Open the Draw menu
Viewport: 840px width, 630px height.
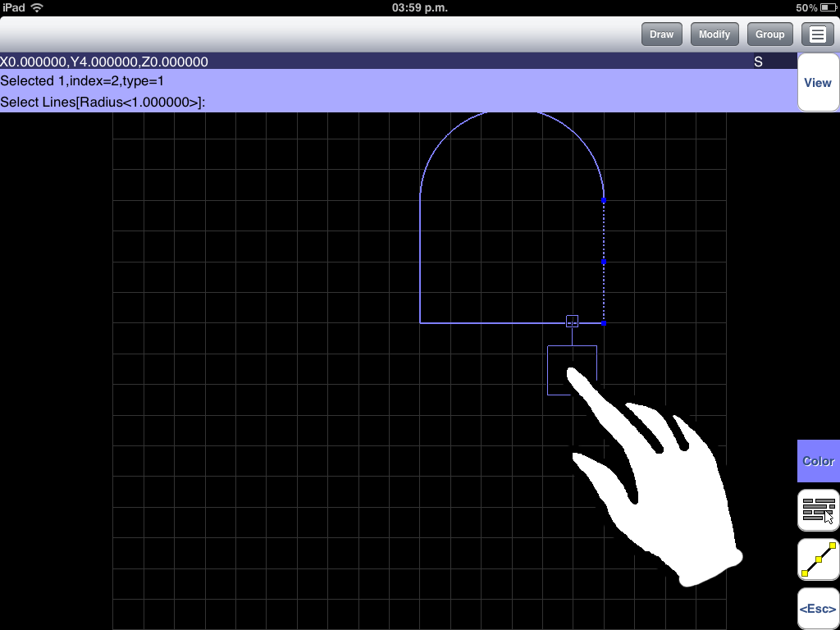[661, 34]
